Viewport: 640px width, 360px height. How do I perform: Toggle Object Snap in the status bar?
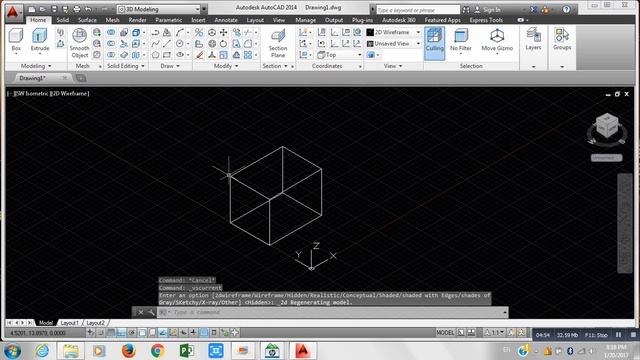[142, 333]
